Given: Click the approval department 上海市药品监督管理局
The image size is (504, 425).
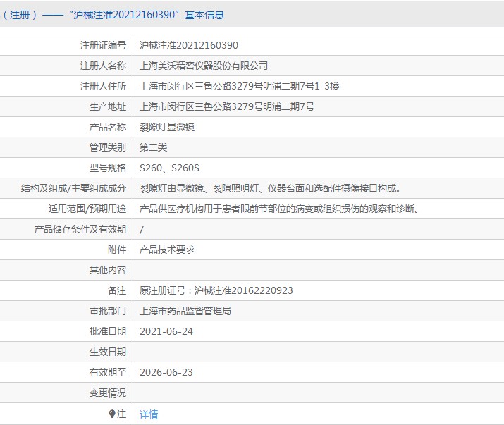Looking at the screenshot, I should (x=185, y=311).
